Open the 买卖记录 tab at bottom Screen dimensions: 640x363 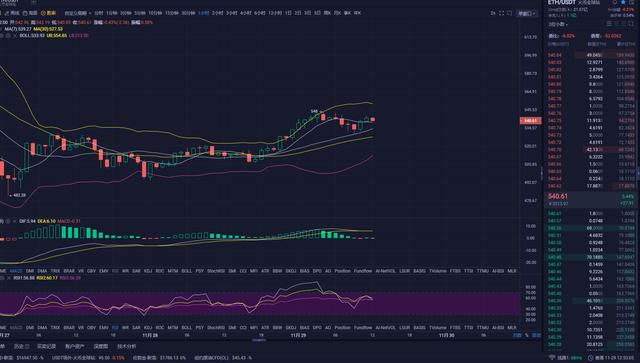click(x=46, y=346)
